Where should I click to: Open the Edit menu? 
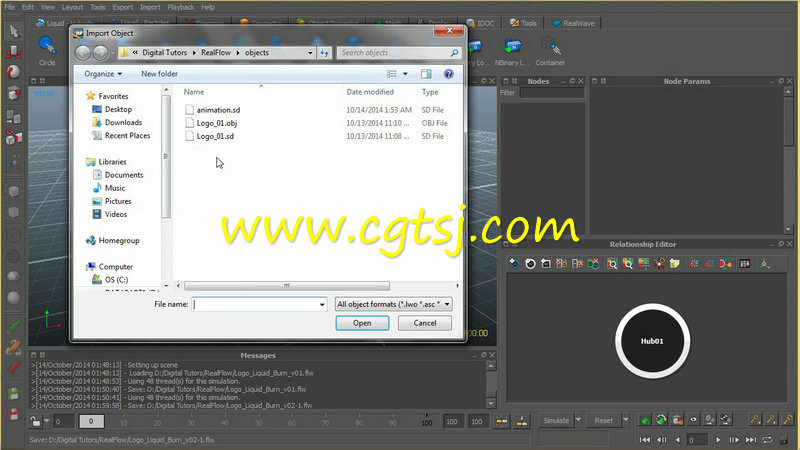pyautogui.click(x=28, y=7)
